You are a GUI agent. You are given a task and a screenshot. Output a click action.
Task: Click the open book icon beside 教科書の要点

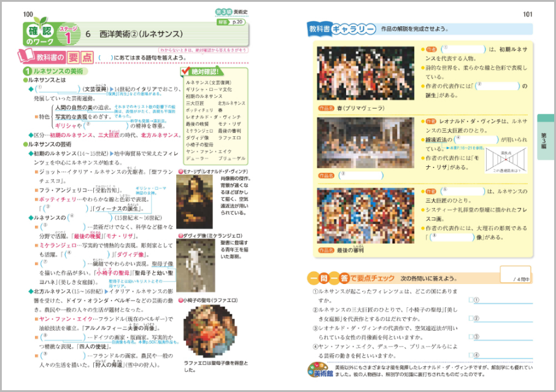pyautogui.click(x=26, y=56)
